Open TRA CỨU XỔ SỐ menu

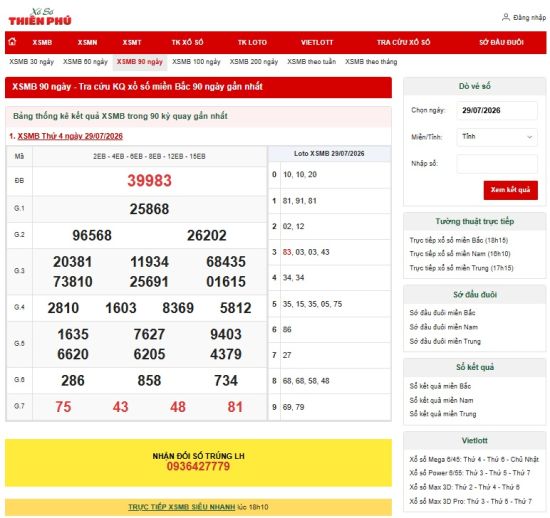[403, 42]
